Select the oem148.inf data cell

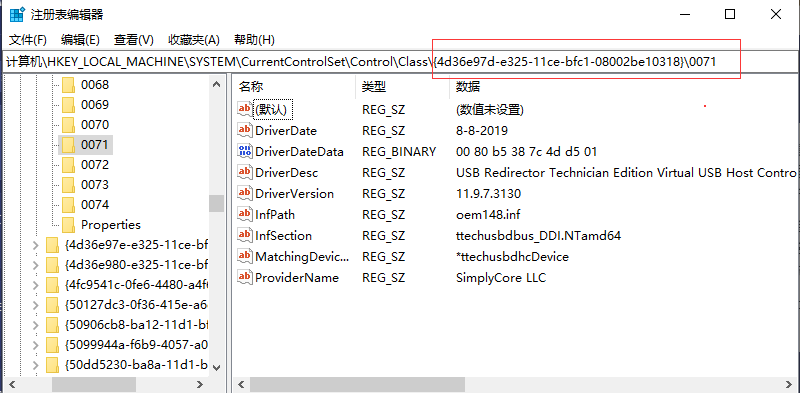point(488,214)
